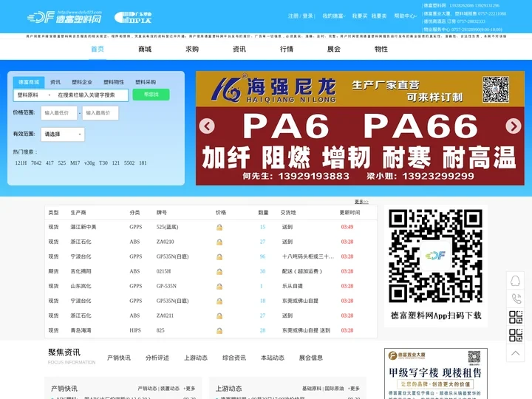Click price lock icon for ZA0211 row
Viewport: 532px width, 399px height.
point(219,316)
